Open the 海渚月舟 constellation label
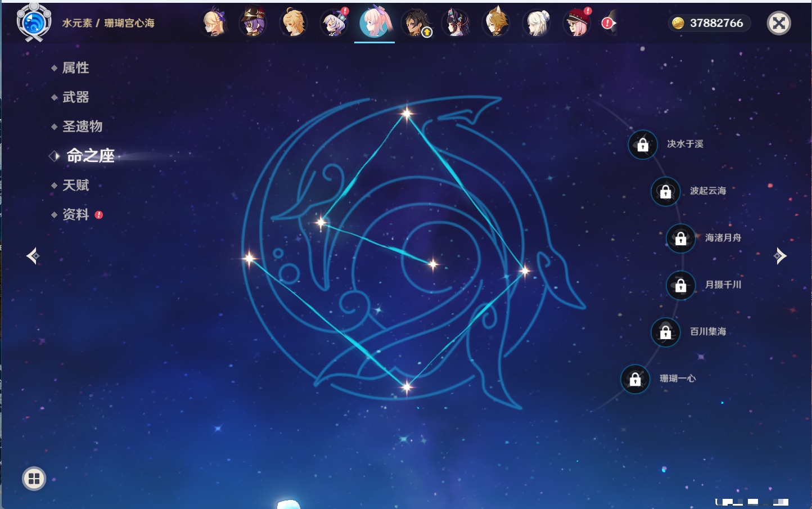 pos(723,238)
